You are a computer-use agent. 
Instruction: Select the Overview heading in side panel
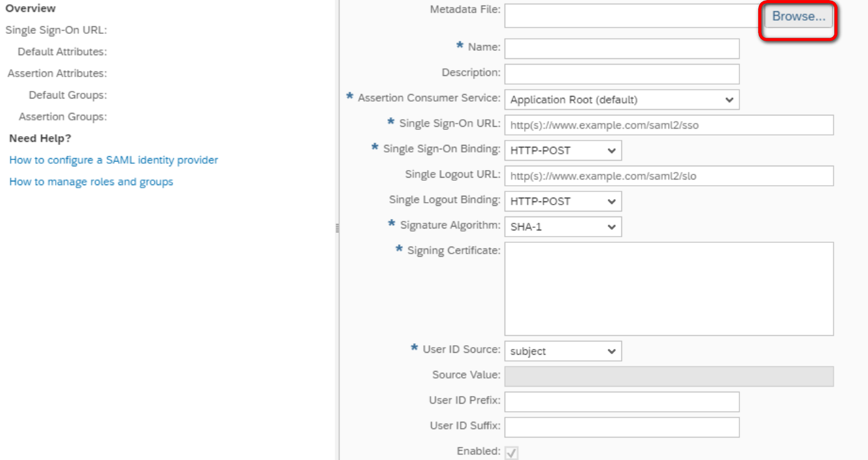pos(30,9)
